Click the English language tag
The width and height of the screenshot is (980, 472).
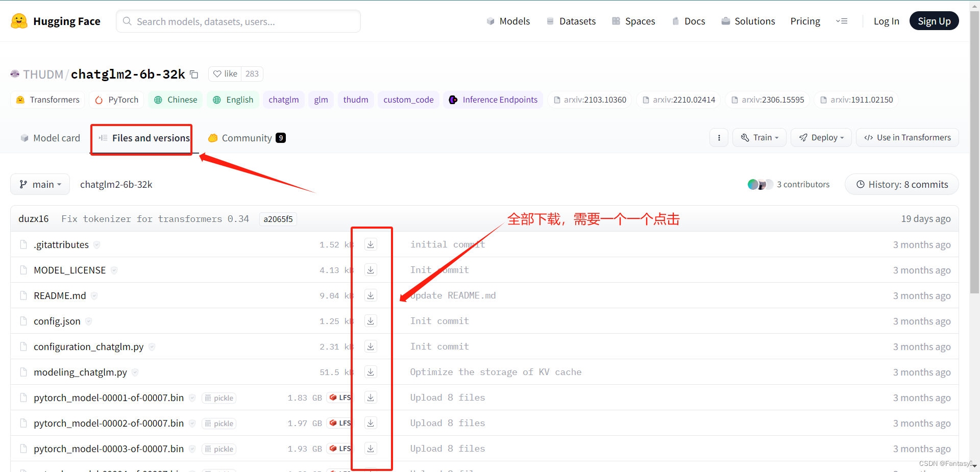click(x=233, y=100)
